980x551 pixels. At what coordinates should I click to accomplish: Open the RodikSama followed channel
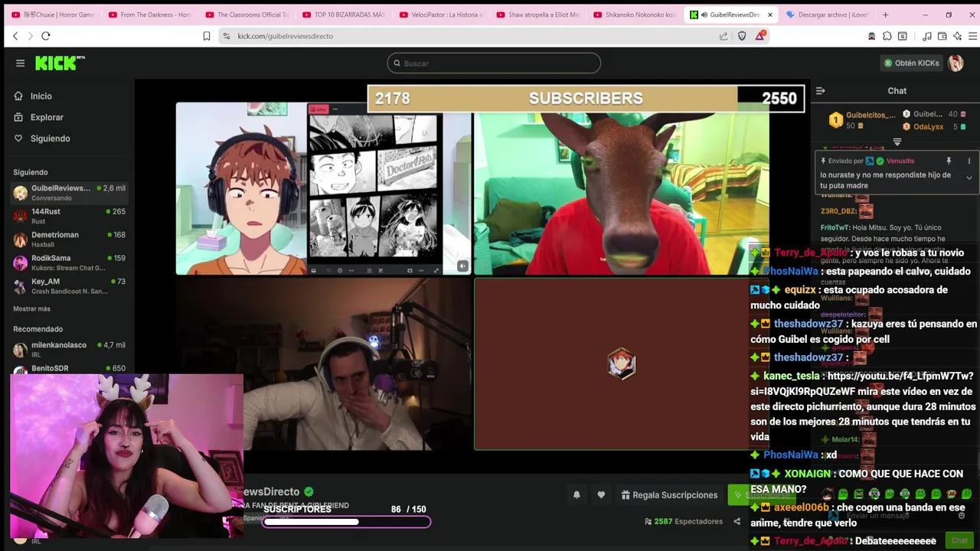tap(69, 262)
